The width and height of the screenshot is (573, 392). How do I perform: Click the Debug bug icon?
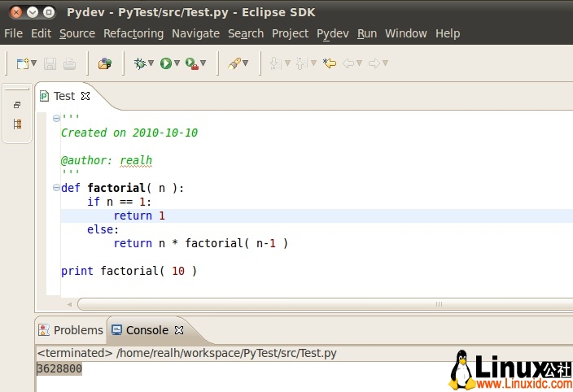pos(140,63)
